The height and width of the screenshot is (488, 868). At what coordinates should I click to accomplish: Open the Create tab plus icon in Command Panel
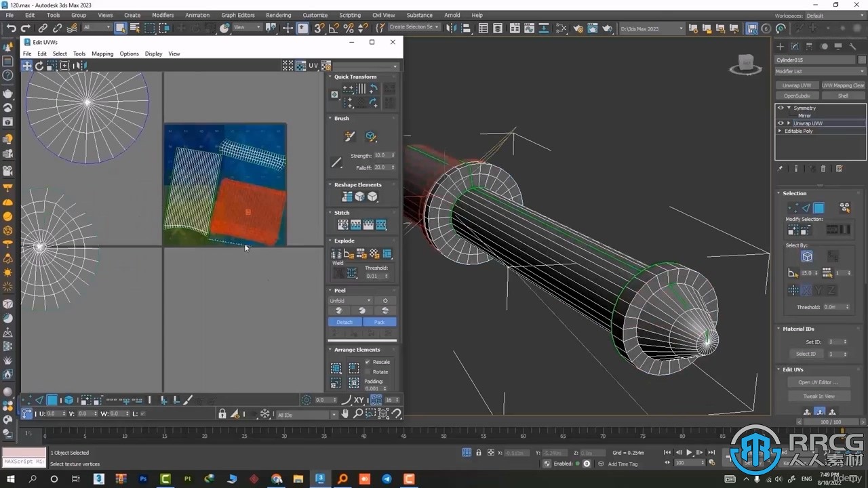coord(781,46)
